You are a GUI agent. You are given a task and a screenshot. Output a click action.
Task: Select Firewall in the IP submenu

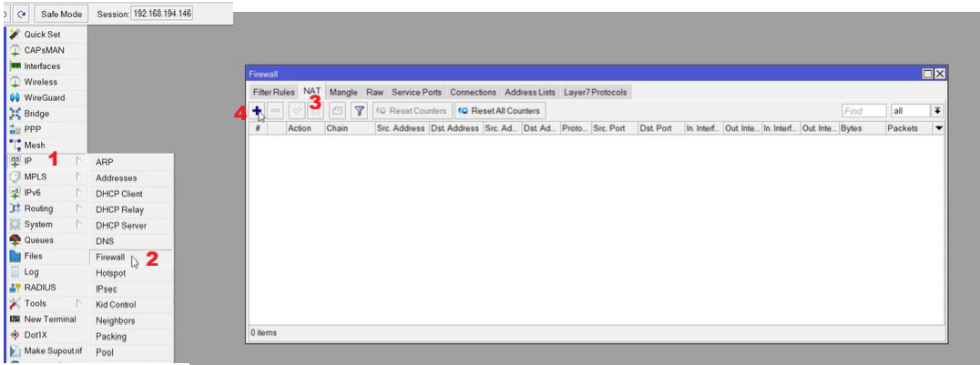point(110,258)
